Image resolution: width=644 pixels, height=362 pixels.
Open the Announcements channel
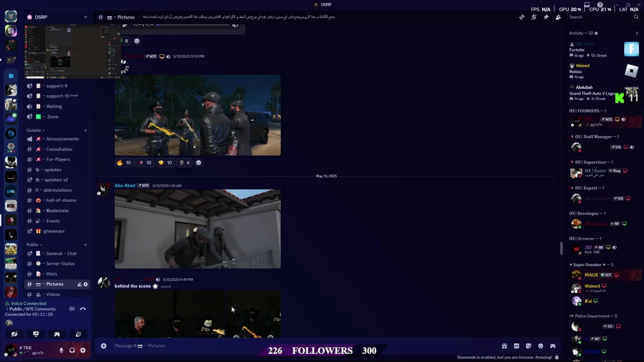click(57, 139)
